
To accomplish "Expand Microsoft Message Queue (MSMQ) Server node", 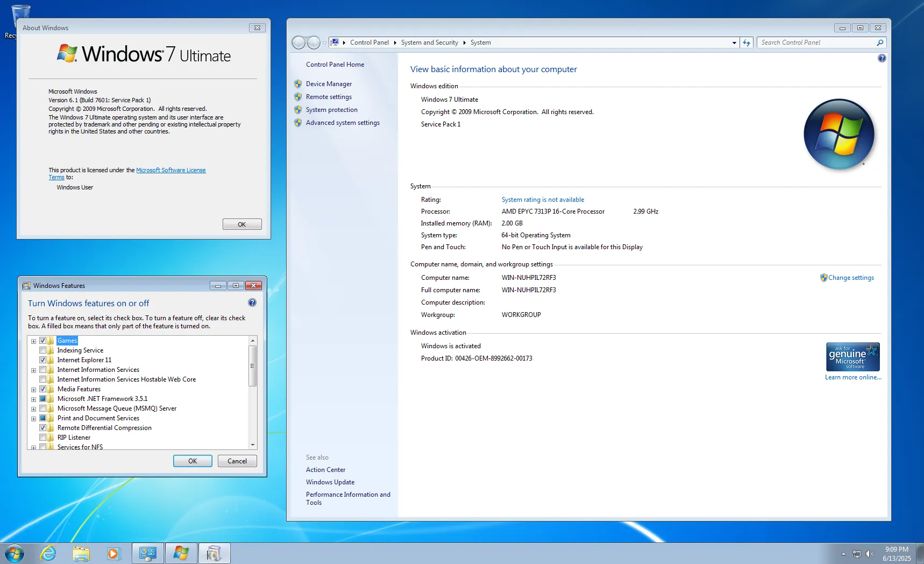I will click(x=33, y=409).
